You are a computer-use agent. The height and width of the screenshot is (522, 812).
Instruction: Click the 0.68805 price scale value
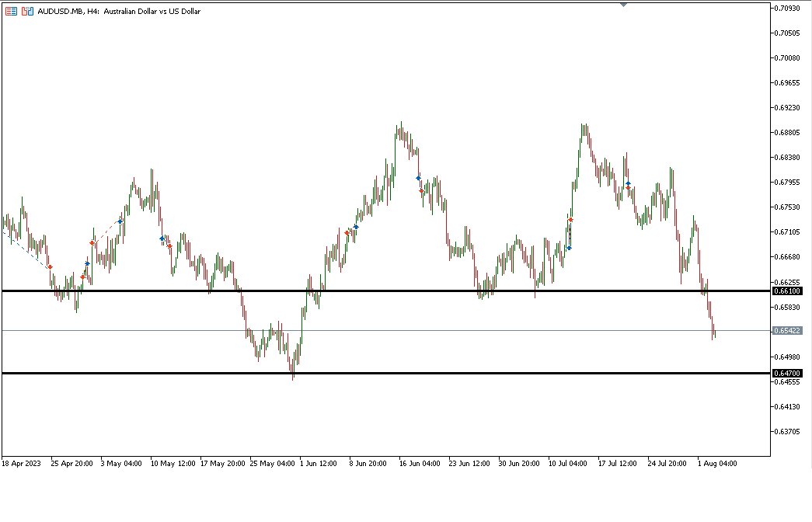pyautogui.click(x=786, y=133)
